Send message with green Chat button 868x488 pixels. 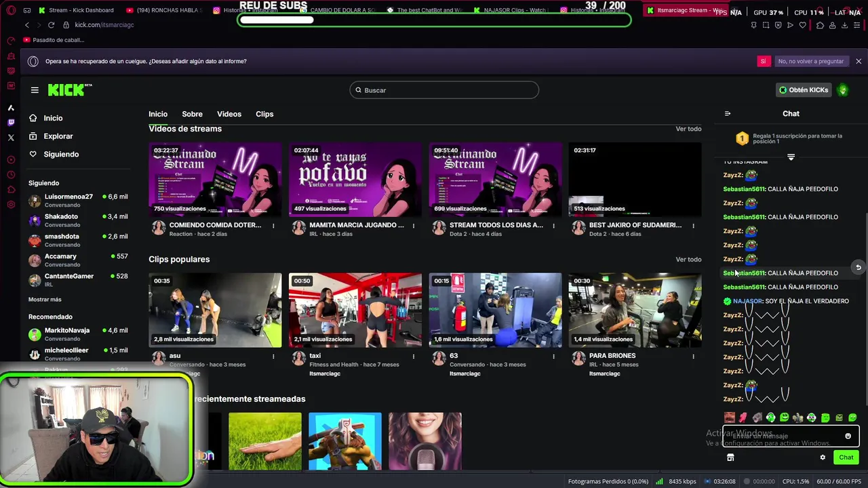pyautogui.click(x=846, y=457)
